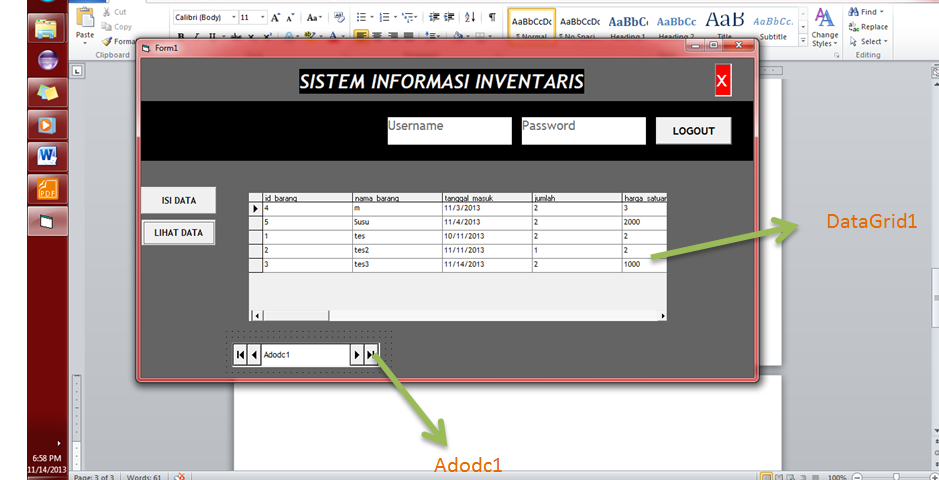The image size is (939, 480).
Task: Click the Paste icon in Clipboard group
Action: click(85, 20)
